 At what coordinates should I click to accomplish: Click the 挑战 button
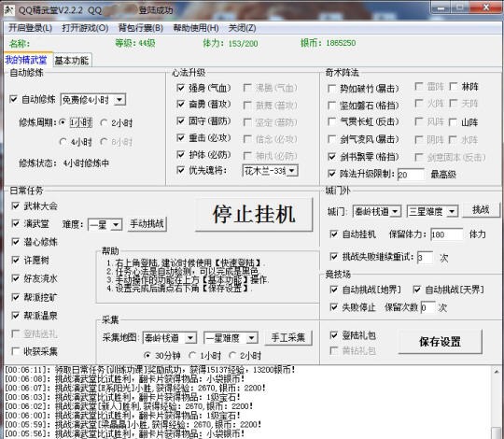click(481, 210)
